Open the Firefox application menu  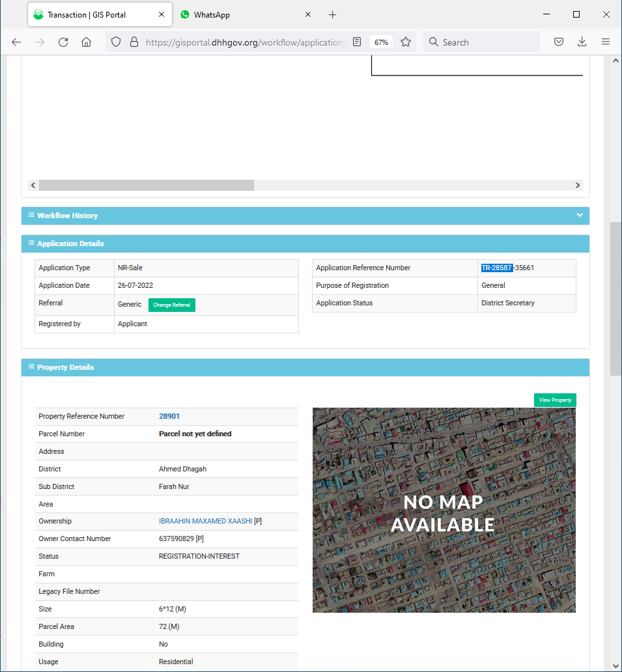click(605, 42)
